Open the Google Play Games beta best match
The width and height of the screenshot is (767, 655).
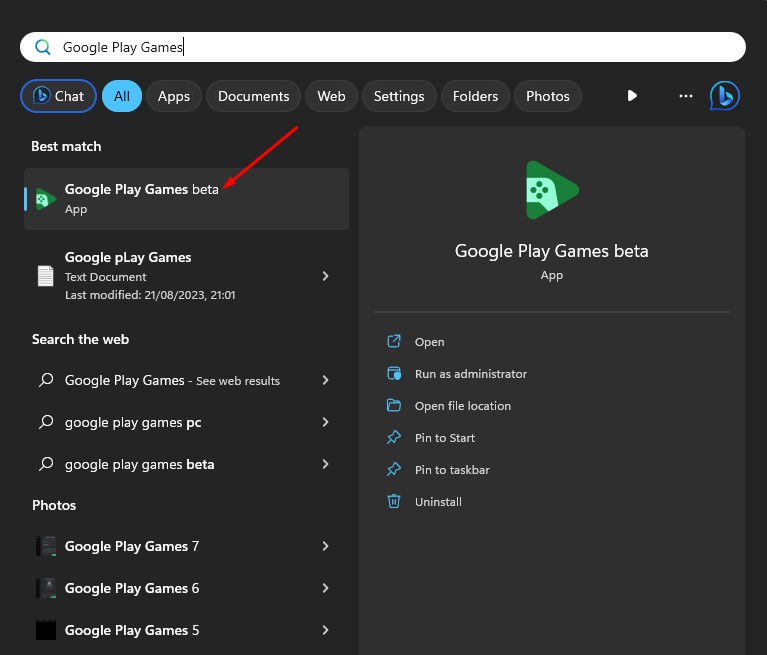(x=186, y=199)
